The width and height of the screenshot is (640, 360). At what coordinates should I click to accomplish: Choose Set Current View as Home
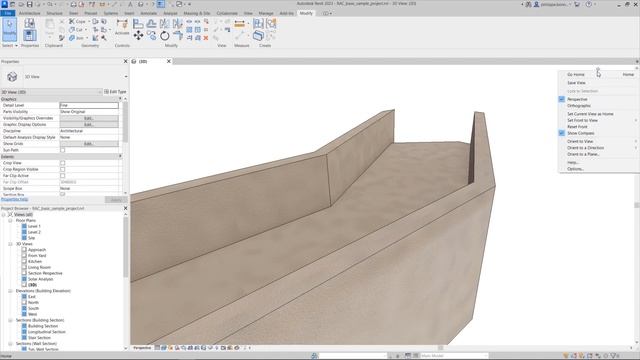pyautogui.click(x=590, y=114)
